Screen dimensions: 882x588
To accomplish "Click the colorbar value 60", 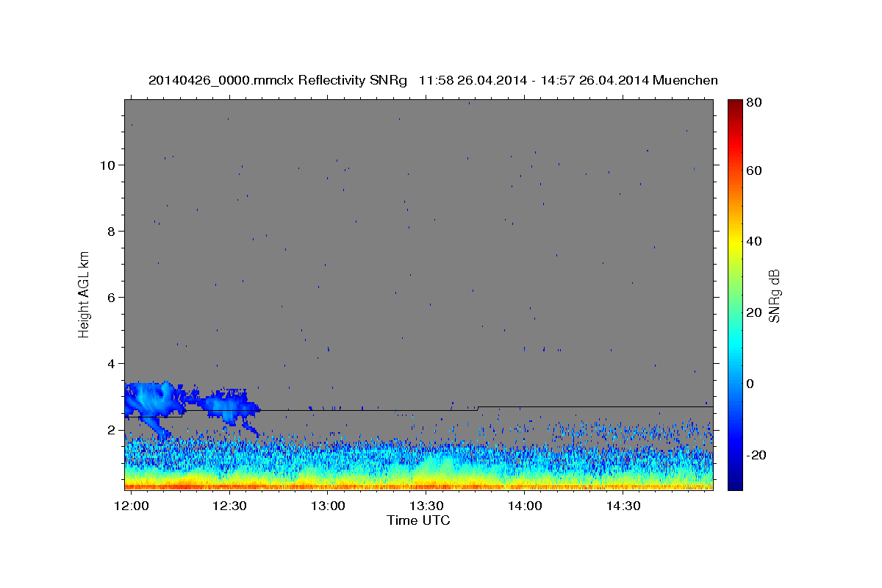I will point(753,171).
